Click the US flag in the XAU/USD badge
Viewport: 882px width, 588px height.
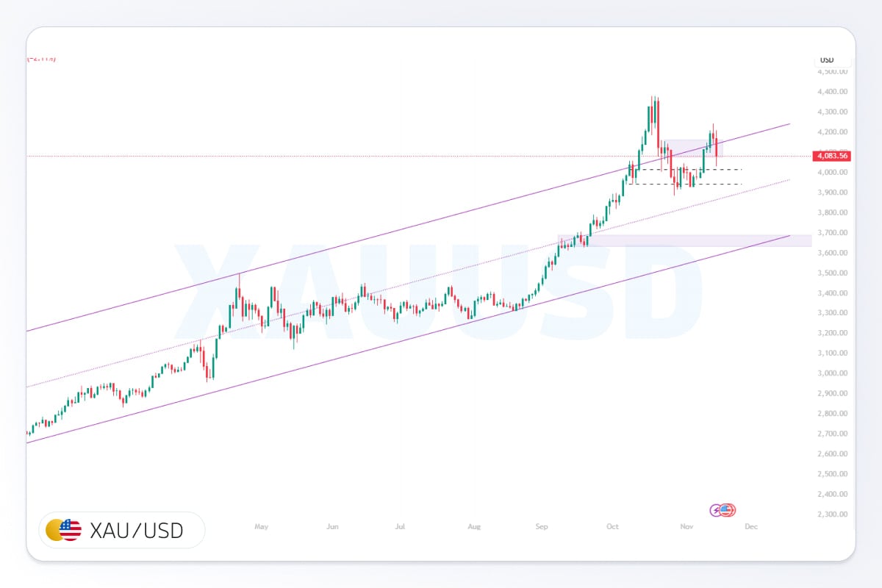(71, 529)
